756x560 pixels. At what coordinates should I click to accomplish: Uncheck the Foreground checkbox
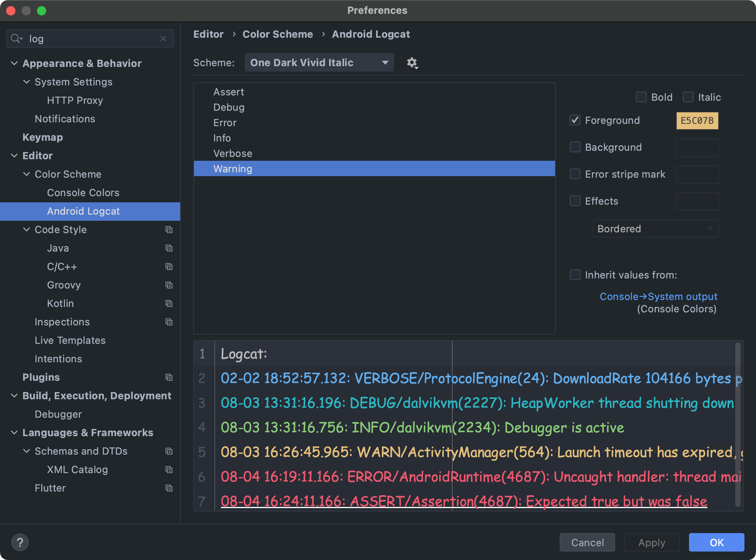(575, 120)
